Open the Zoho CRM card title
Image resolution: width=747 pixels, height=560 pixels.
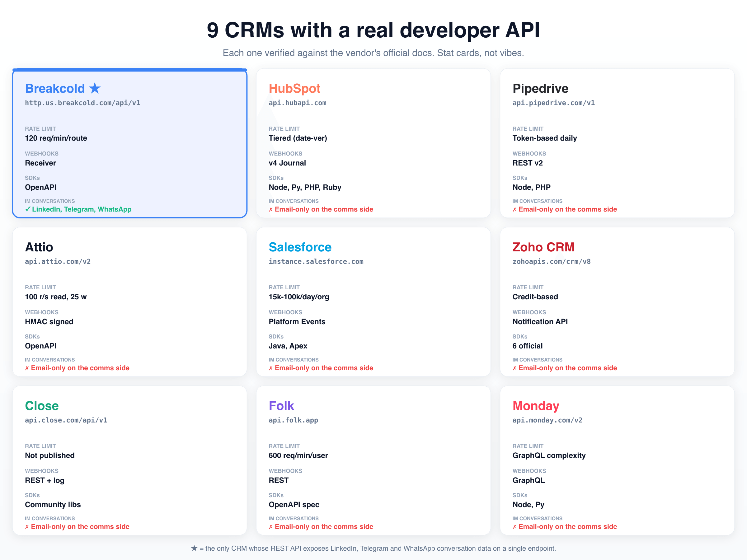coord(543,247)
